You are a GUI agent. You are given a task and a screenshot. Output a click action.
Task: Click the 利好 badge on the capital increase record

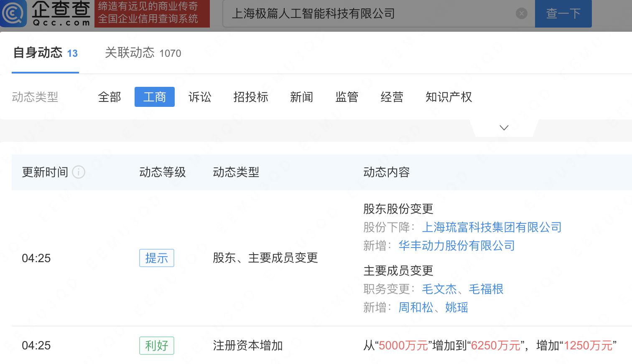click(156, 346)
